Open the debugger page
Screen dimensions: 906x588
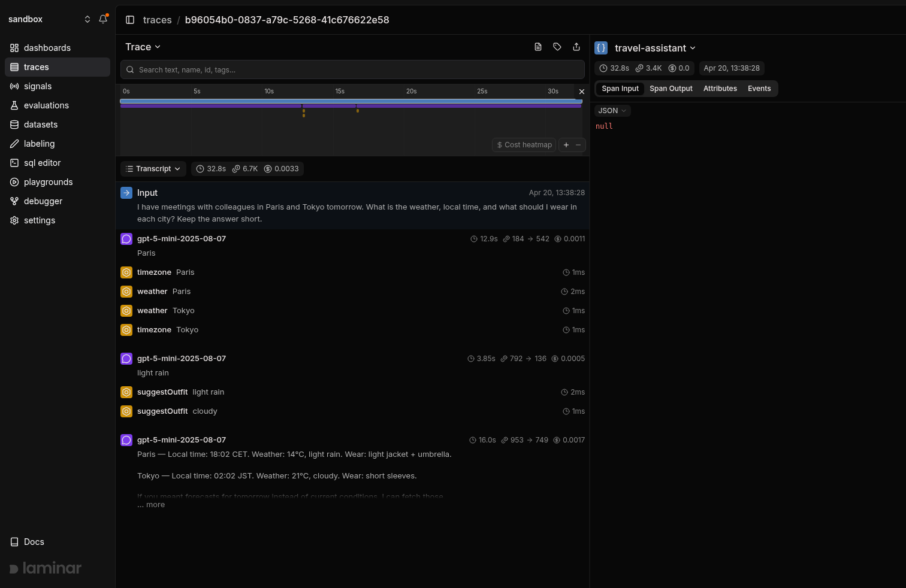click(58, 201)
